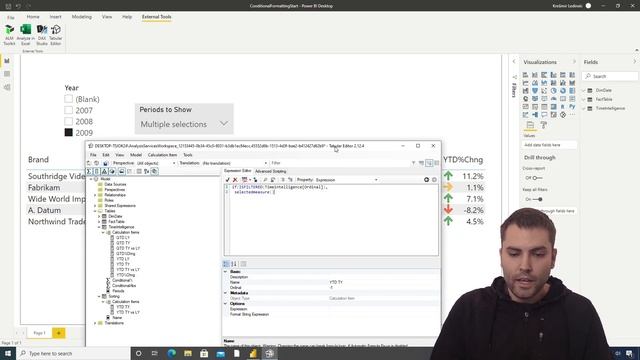
Task: Click the Windows taskbar search box
Action: [x=73, y=353]
